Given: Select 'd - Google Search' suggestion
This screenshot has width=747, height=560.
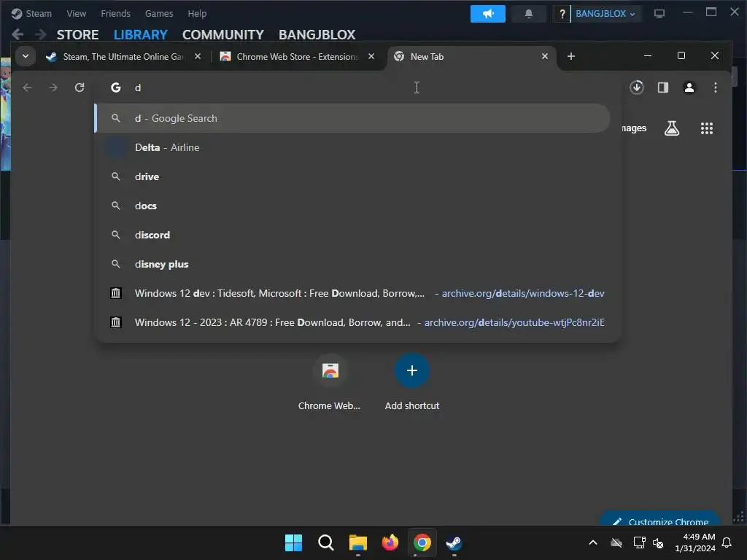Looking at the screenshot, I should [352, 118].
